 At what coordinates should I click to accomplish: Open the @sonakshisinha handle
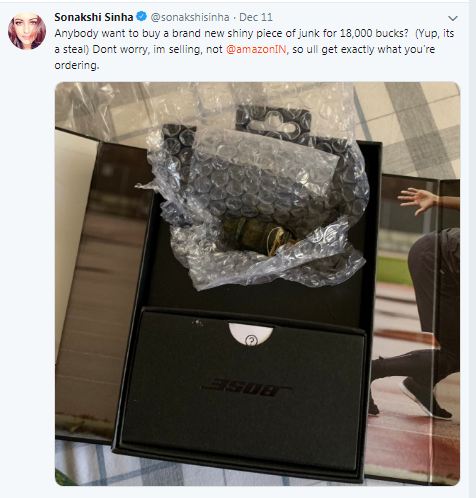190,17
